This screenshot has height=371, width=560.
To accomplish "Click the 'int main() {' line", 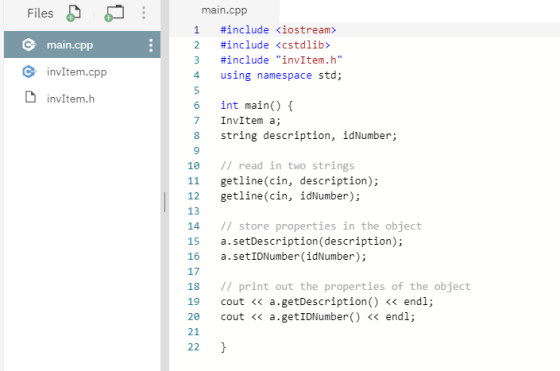I will pos(257,105).
